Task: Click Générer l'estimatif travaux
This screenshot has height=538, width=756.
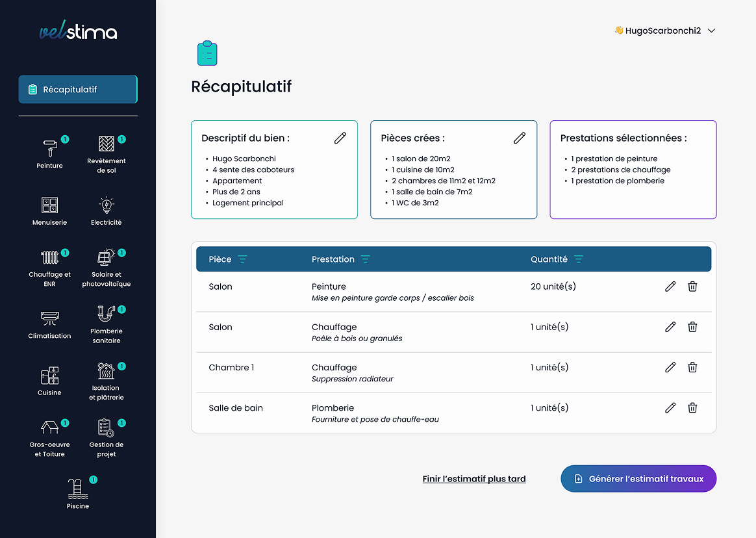Action: click(638, 478)
